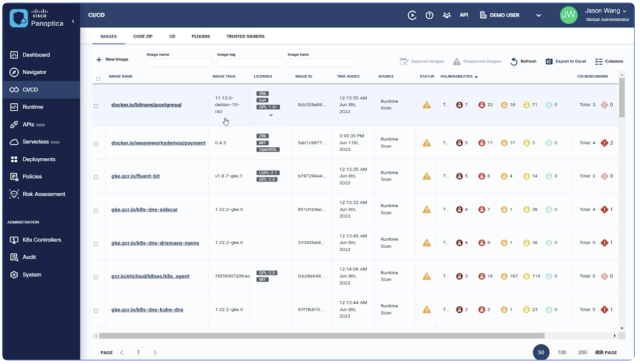640x364 pixels.
Task: Click the K8s Controllers icon
Action: (x=14, y=240)
